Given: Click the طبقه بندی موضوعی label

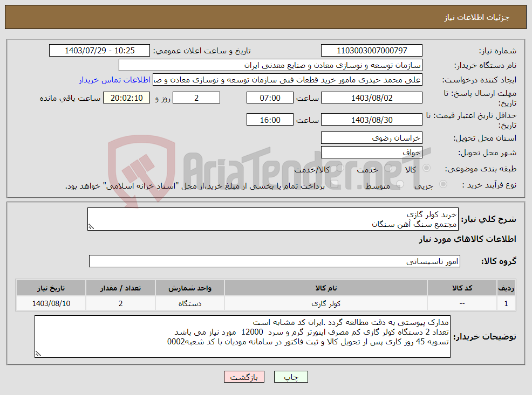Looking at the screenshot, I should [x=480, y=169].
